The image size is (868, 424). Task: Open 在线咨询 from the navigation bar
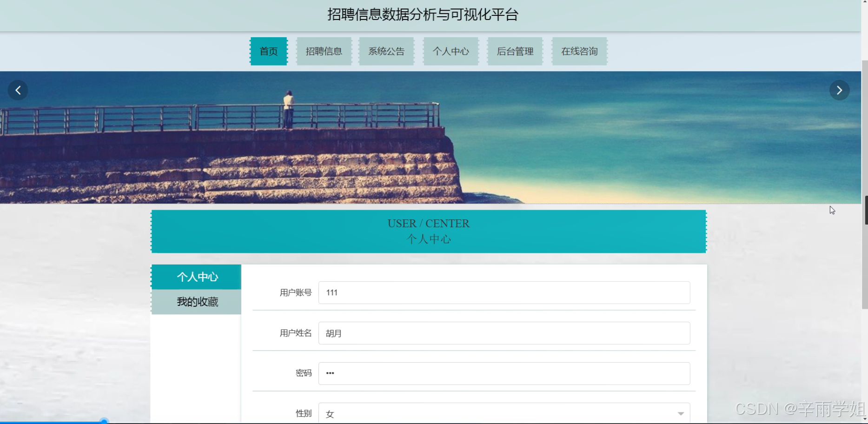tap(579, 51)
